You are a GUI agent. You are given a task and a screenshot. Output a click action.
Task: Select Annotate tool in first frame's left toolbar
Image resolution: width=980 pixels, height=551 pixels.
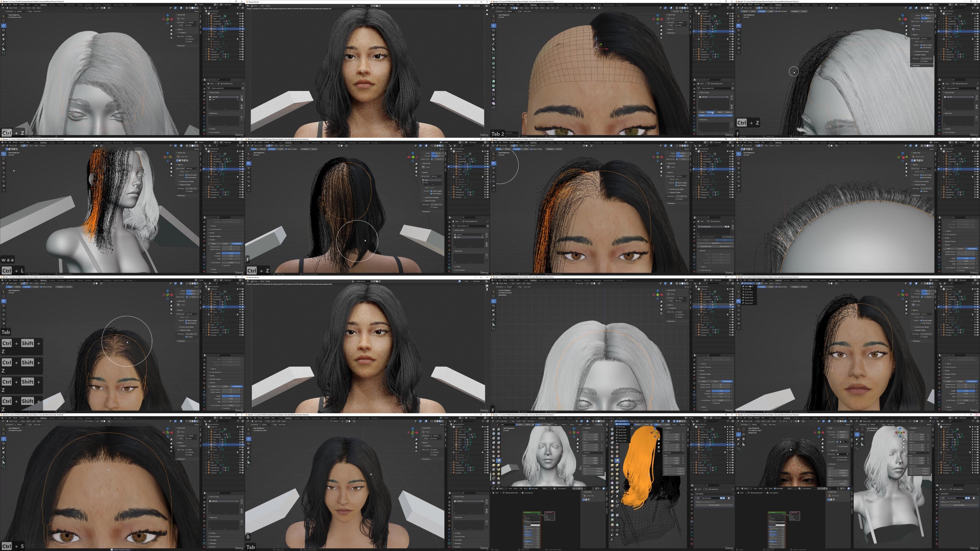coord(3,44)
